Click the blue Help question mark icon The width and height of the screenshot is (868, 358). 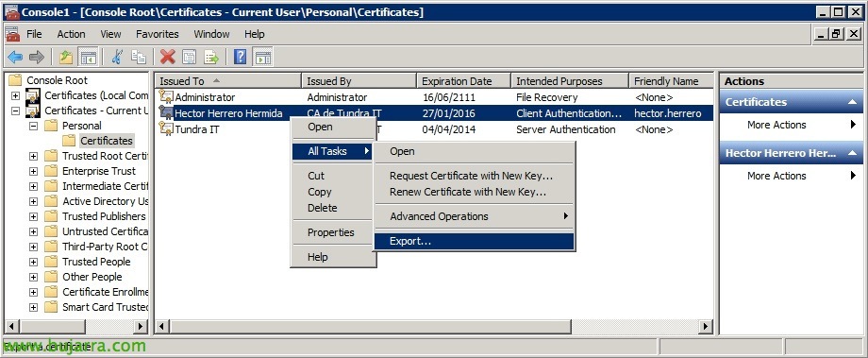pos(240,57)
